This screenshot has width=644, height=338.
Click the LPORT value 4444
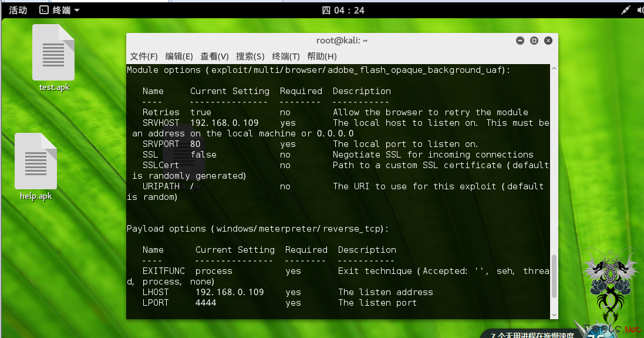[x=206, y=303]
